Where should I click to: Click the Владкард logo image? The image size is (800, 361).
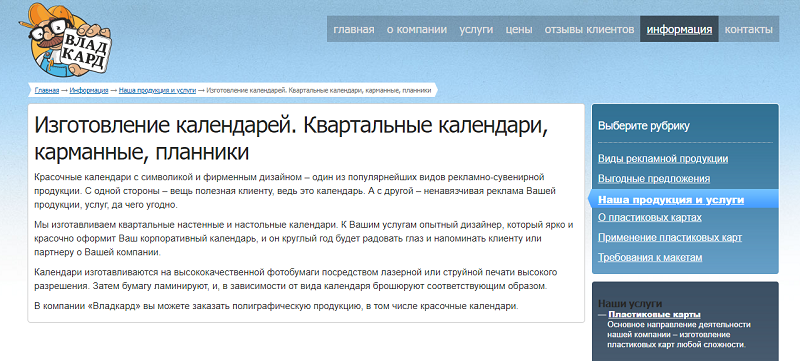[x=64, y=40]
